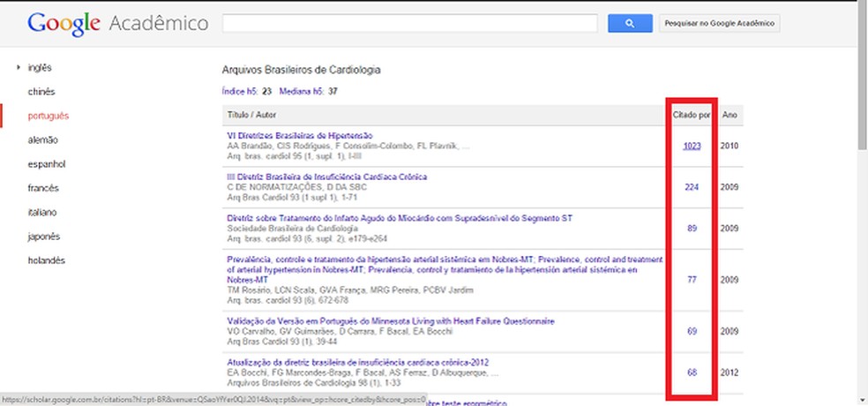The height and width of the screenshot is (406, 868).
Task: Select italiano language category
Action: pyautogui.click(x=43, y=213)
